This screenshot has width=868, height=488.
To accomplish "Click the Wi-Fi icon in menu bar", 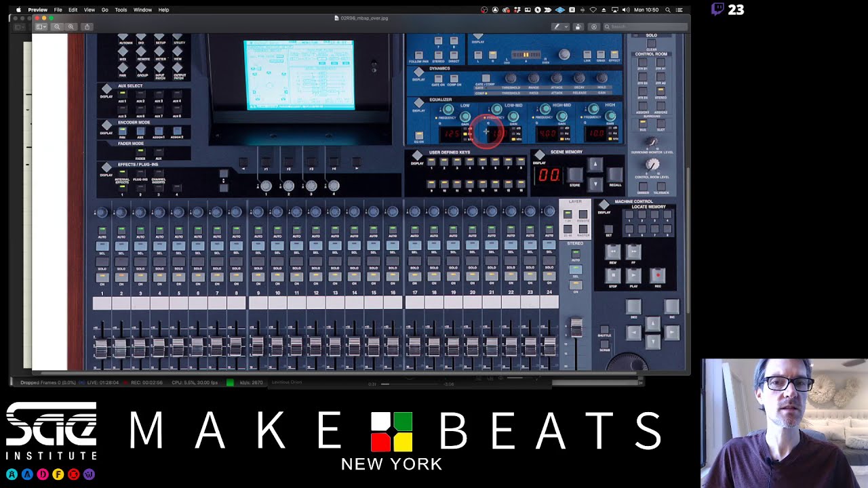I will [x=593, y=9].
